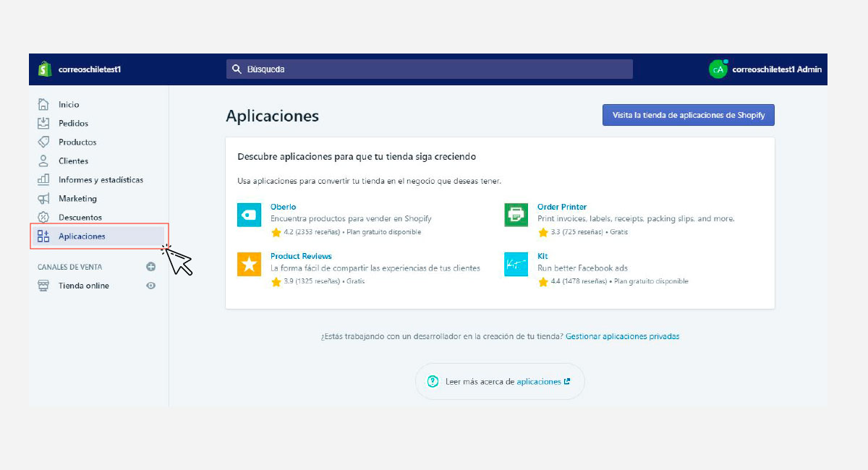Image resolution: width=868 pixels, height=470 pixels.
Task: Click the Búsqueda search field
Action: pyautogui.click(x=430, y=69)
